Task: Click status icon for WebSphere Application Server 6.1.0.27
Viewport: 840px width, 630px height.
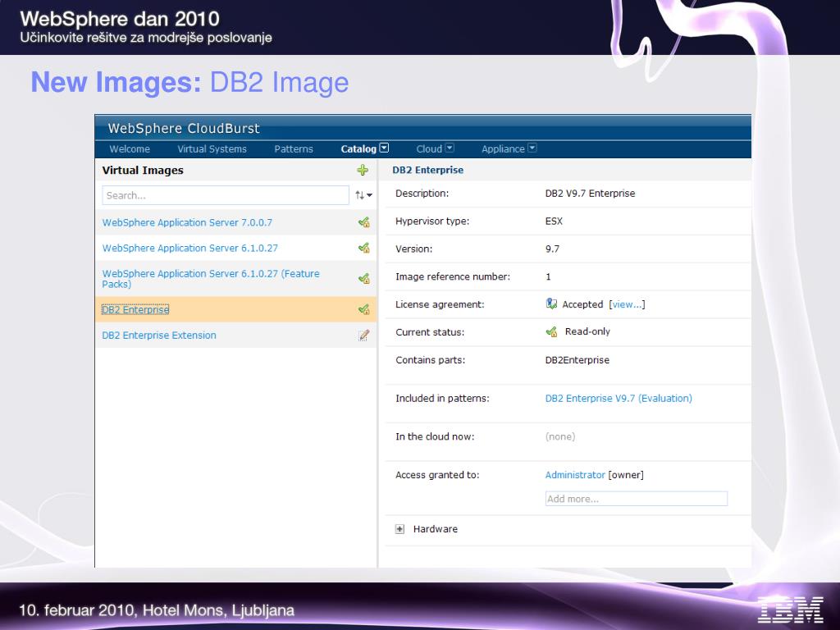Action: (x=363, y=248)
